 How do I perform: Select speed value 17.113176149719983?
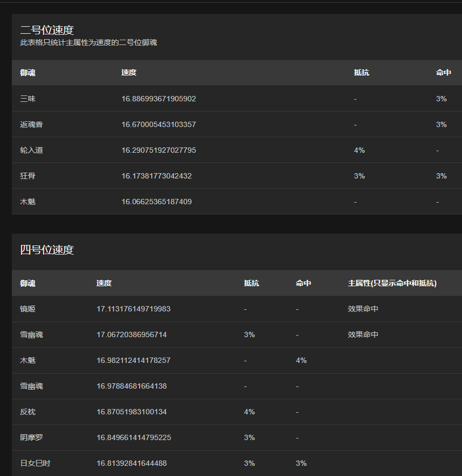click(x=134, y=309)
